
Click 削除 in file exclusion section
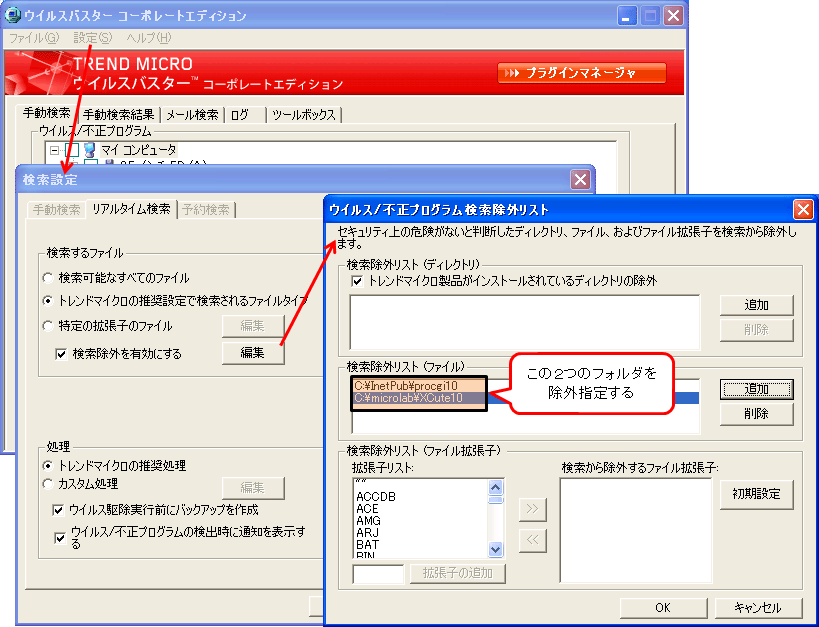[756, 414]
